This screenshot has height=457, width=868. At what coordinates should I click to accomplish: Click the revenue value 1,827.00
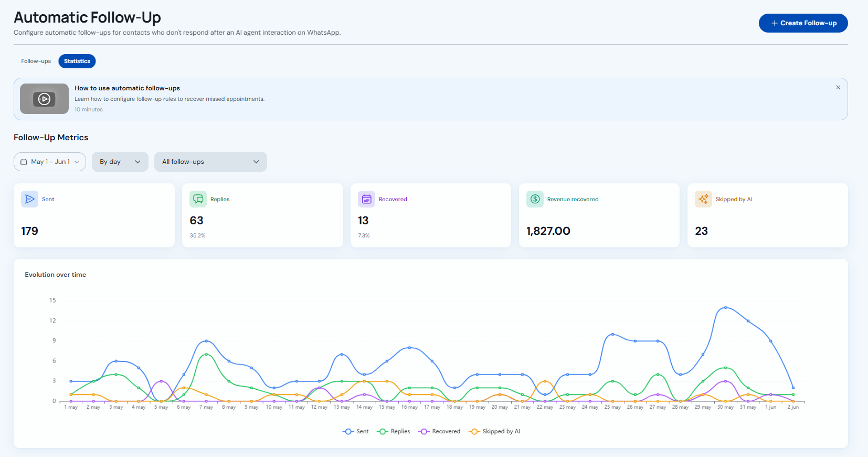coord(548,231)
